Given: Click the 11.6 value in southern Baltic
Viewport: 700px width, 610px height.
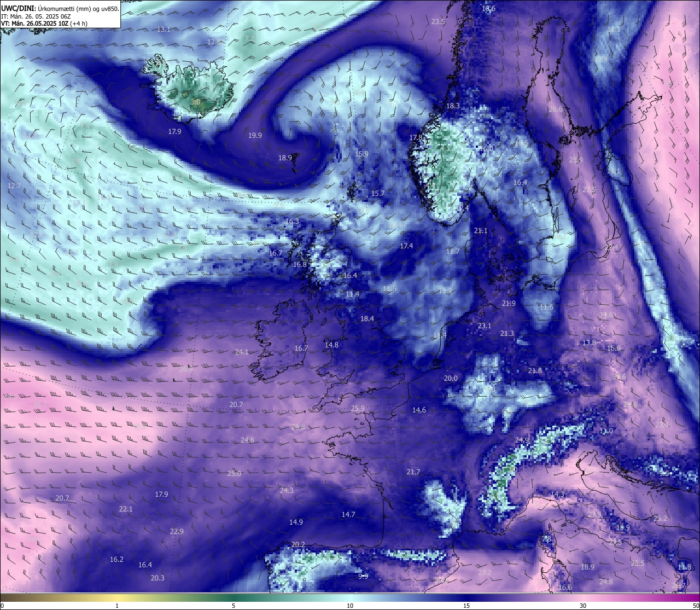Looking at the screenshot, I should [546, 307].
